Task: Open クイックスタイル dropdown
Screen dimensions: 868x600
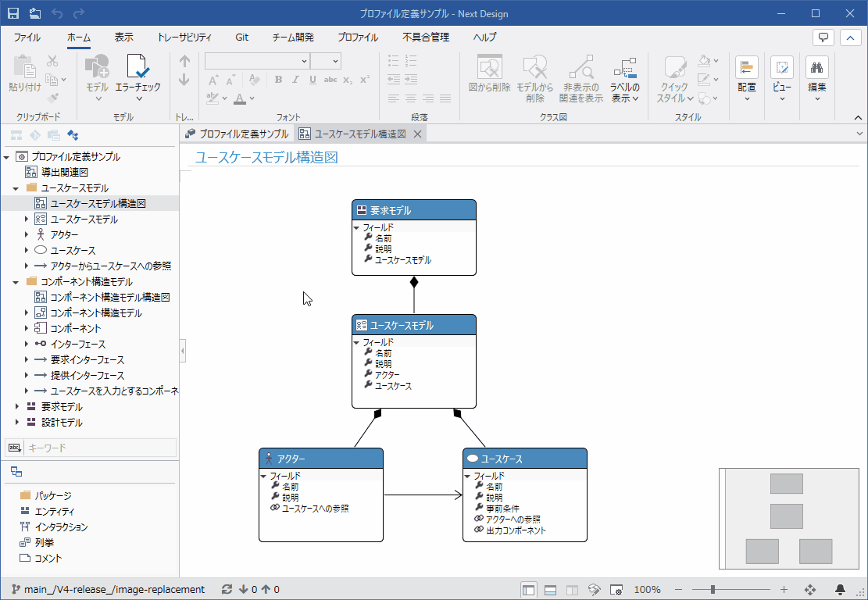Action: coord(674,78)
